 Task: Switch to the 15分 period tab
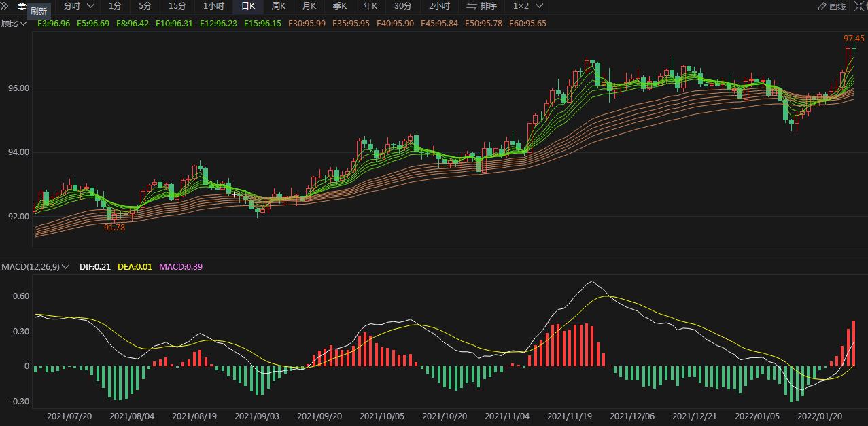(x=177, y=6)
